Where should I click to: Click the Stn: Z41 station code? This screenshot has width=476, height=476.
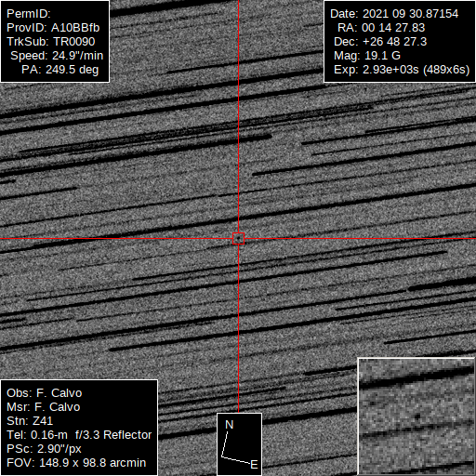click(30, 421)
